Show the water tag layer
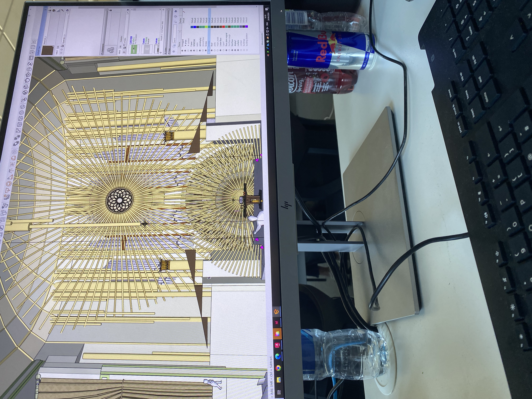This screenshot has height=399, width=532. pos(197,50)
